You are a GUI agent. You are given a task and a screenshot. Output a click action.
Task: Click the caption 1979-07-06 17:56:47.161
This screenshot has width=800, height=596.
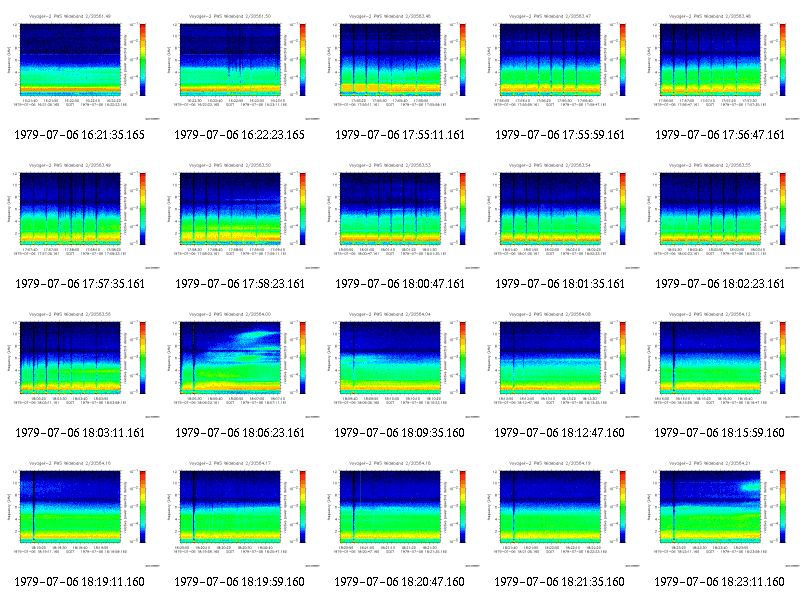point(720,135)
